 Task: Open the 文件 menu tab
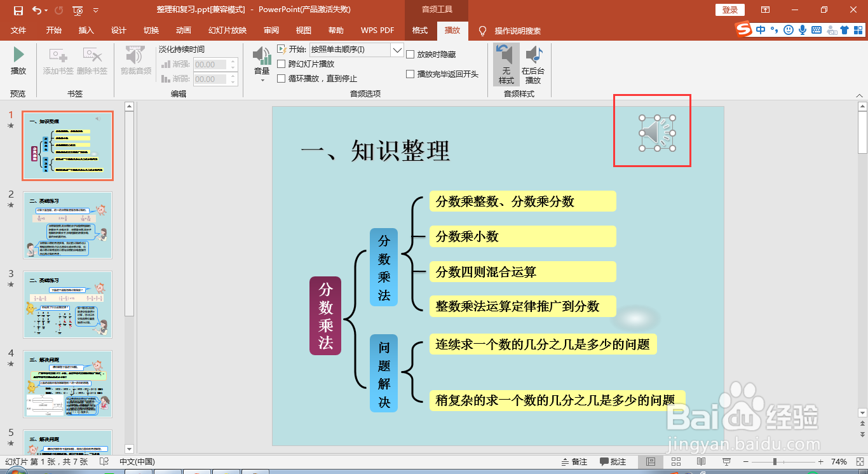tap(19, 30)
